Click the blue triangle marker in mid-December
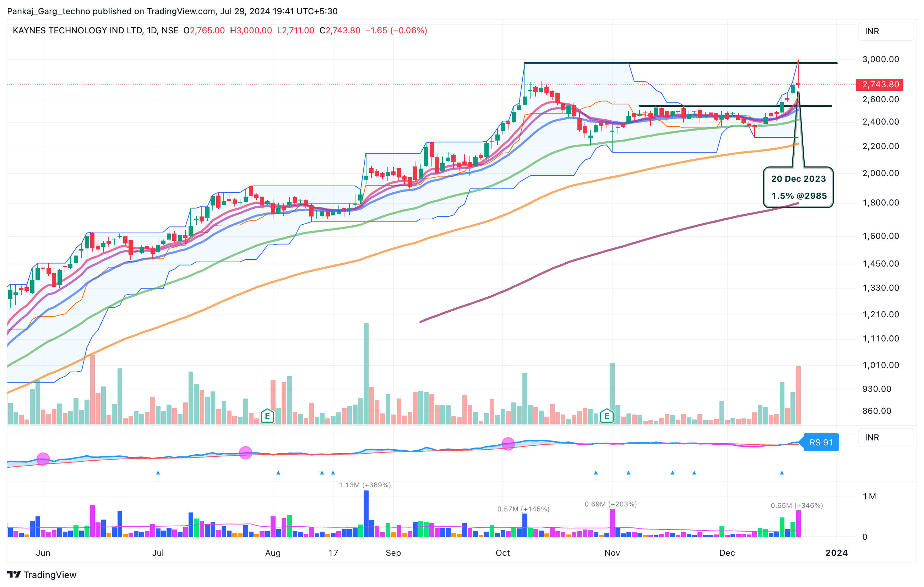924x587 pixels. (x=782, y=473)
